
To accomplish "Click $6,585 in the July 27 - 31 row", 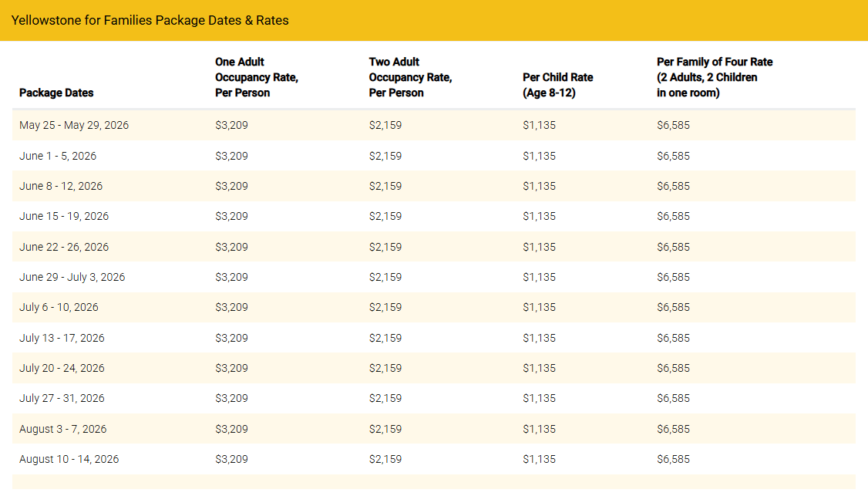I will (673, 398).
